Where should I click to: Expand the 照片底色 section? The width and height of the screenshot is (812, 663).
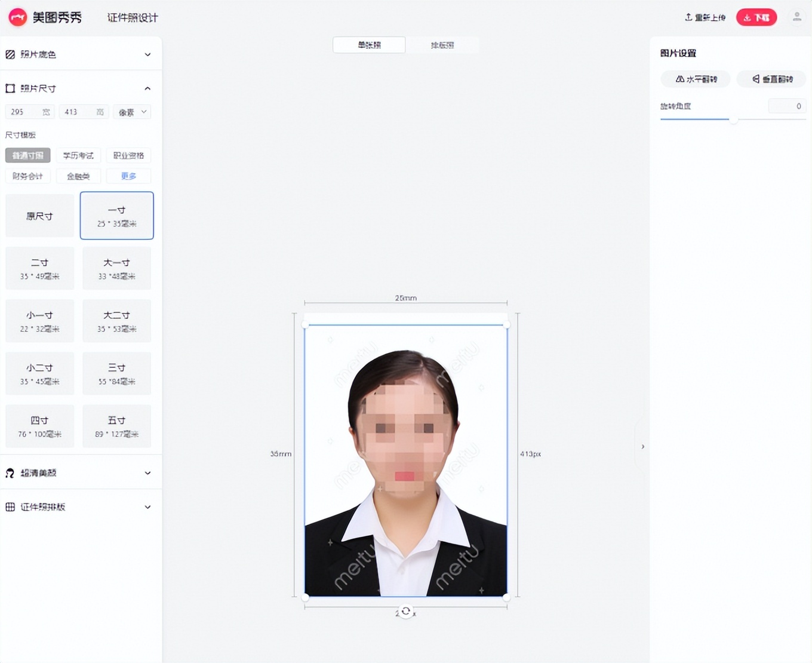click(x=147, y=54)
